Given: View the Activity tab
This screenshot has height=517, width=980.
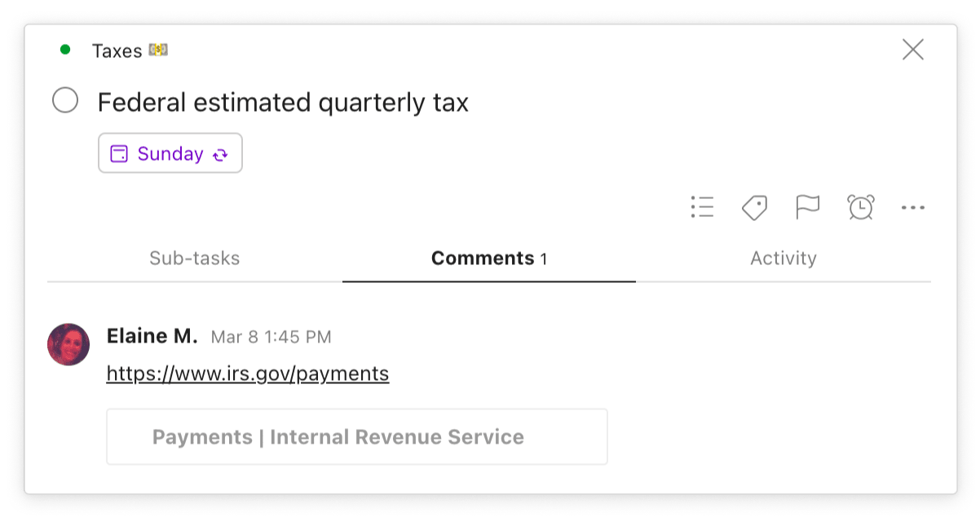Looking at the screenshot, I should [784, 258].
